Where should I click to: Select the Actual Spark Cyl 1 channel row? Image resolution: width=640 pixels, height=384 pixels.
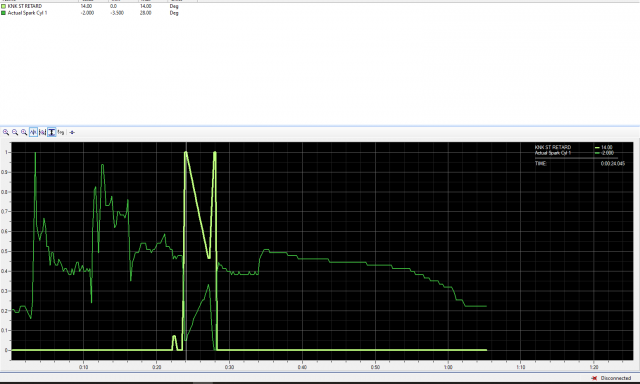[x=99, y=13]
